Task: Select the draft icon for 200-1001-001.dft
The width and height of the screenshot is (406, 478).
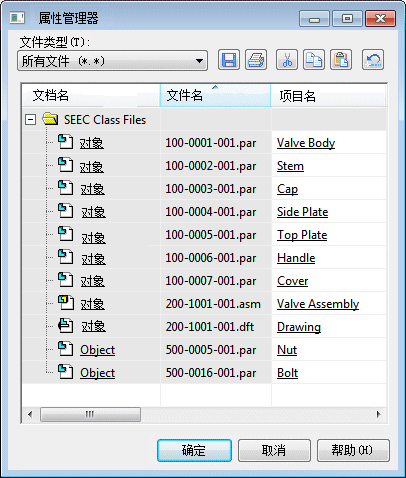Action: point(66,326)
